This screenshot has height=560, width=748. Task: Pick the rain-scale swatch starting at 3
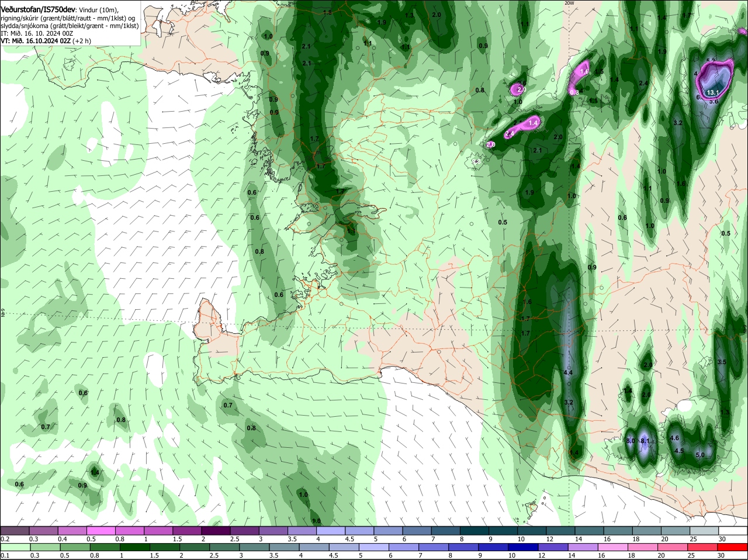coord(254,547)
